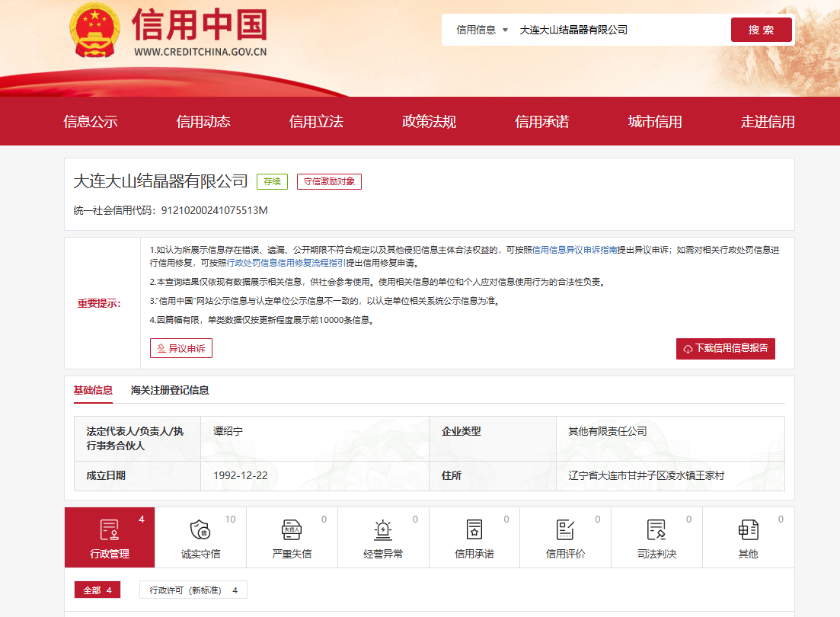The image size is (840, 617).
Task: Expand the 信用信息 search type dropdown
Action: pos(482,30)
